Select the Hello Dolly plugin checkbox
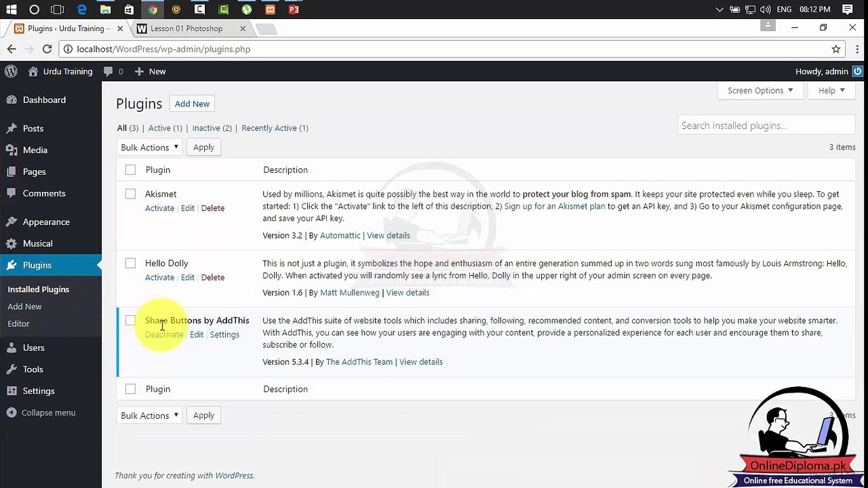 coord(130,263)
